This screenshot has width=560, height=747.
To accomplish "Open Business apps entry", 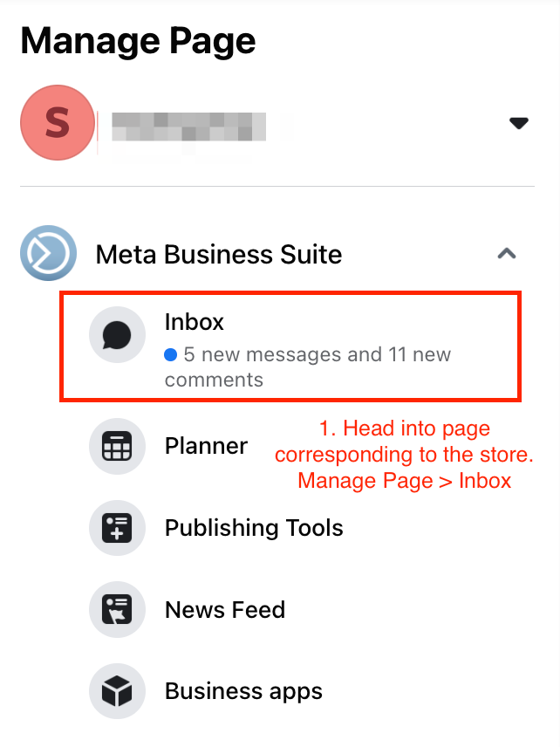I will pyautogui.click(x=243, y=691).
